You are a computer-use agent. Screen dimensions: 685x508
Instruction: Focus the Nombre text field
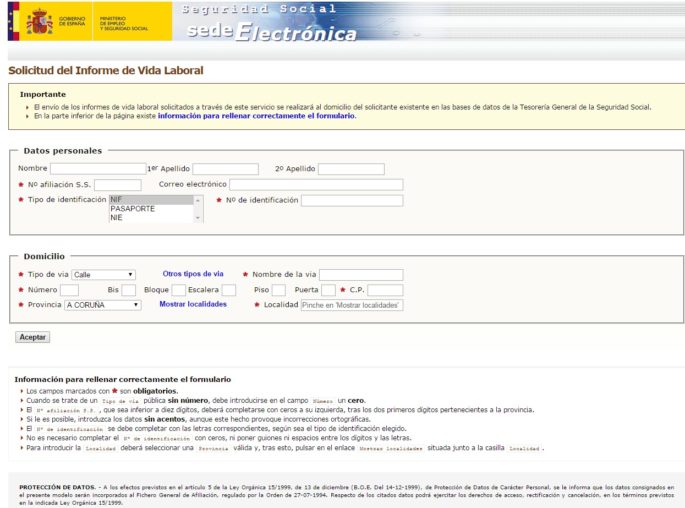pyautogui.click(x=98, y=169)
